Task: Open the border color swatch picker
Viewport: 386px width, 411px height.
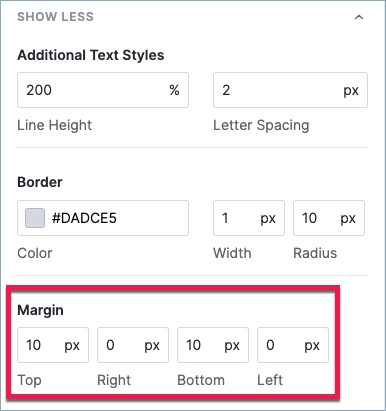Action: click(35, 218)
